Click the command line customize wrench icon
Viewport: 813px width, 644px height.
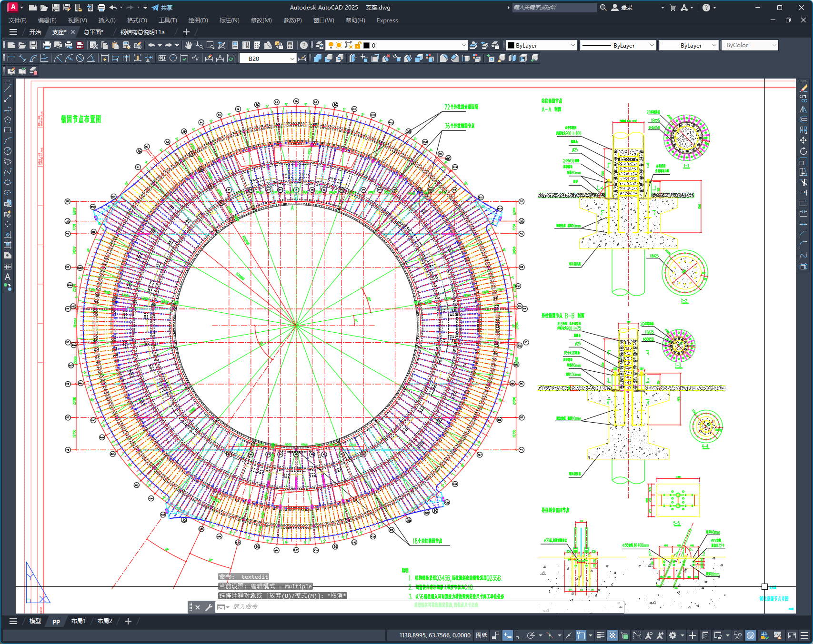tap(209, 607)
